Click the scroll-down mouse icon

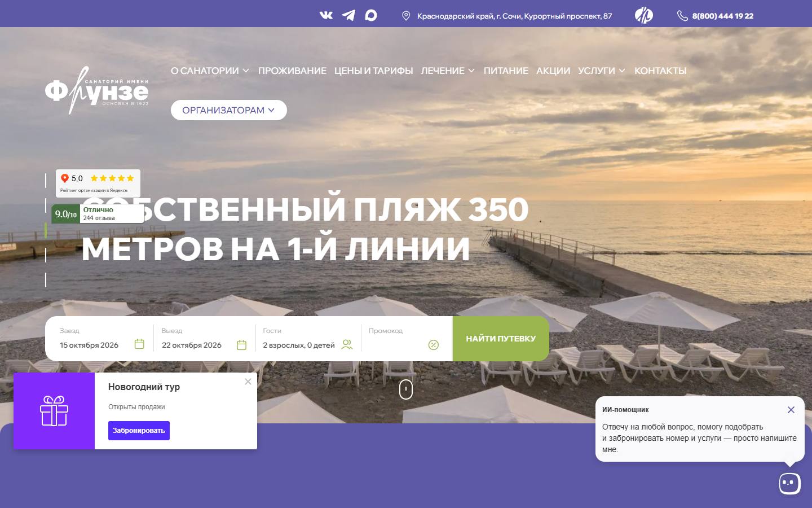(406, 389)
